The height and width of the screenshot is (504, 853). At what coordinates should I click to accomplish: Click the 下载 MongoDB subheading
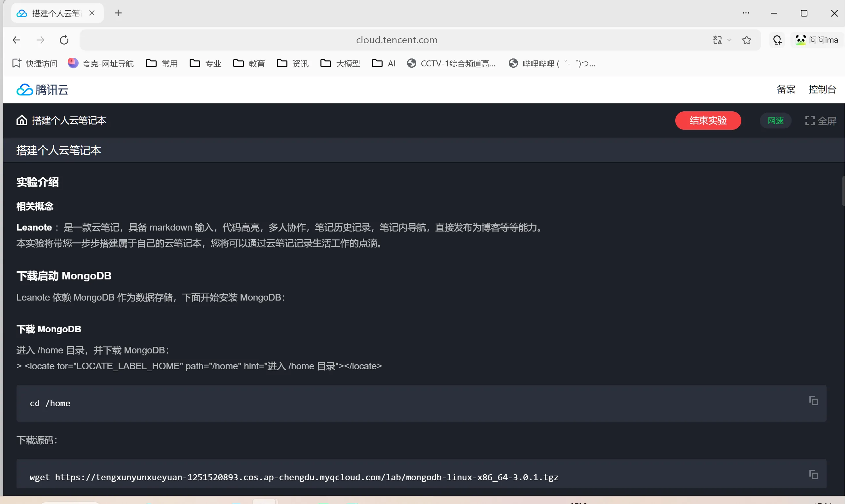[x=49, y=329]
